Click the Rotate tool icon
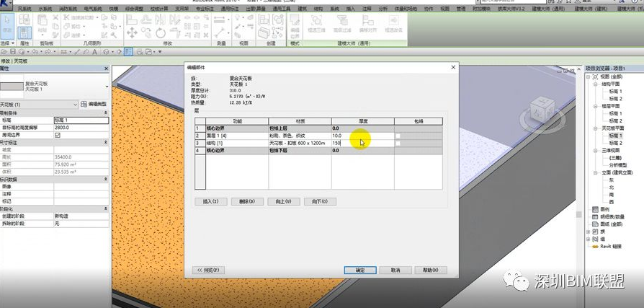This screenshot has width=644, height=308. tap(161, 32)
